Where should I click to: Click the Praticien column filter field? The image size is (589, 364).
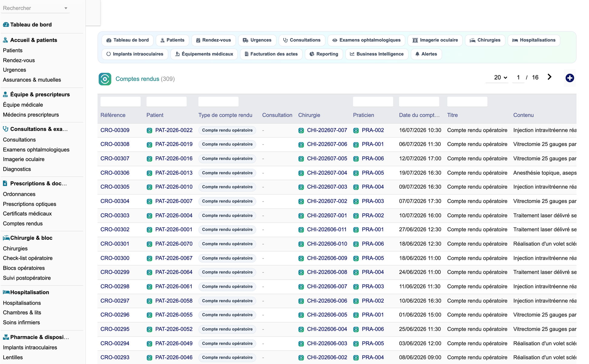[373, 102]
